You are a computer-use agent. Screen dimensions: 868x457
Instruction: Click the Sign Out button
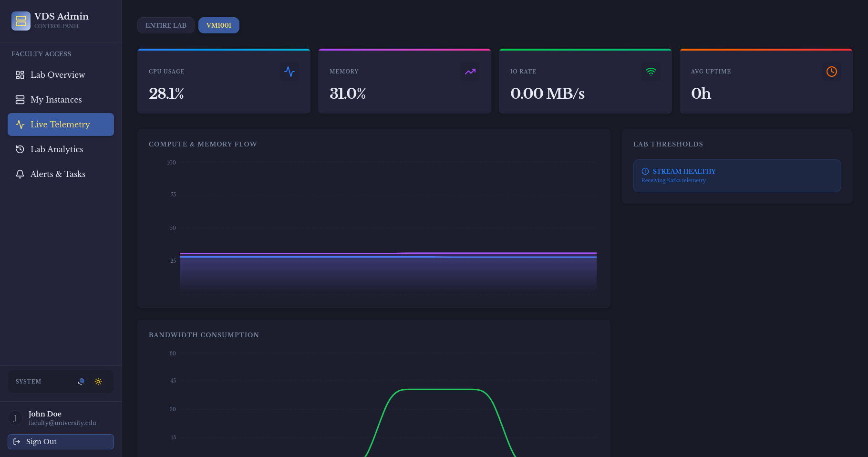[61, 442]
